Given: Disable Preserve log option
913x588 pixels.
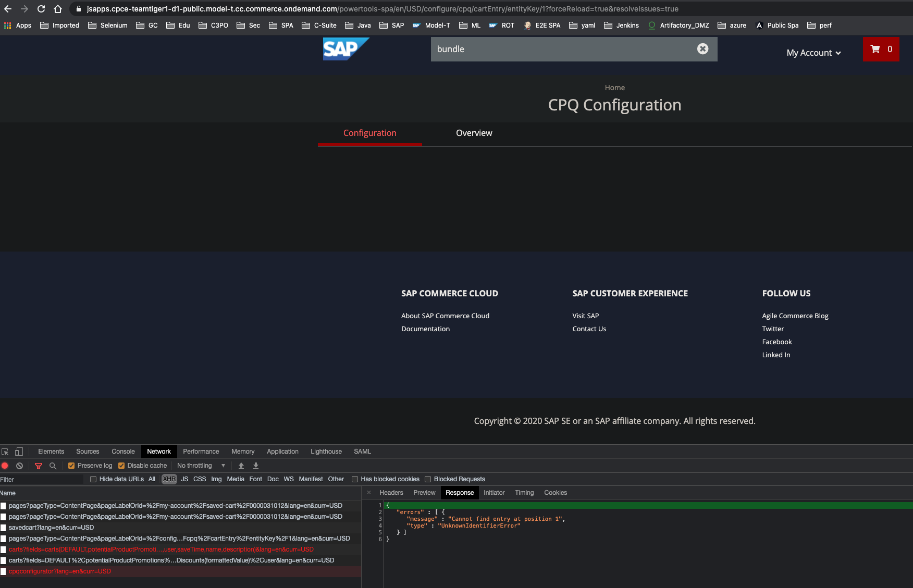Looking at the screenshot, I should click(71, 465).
